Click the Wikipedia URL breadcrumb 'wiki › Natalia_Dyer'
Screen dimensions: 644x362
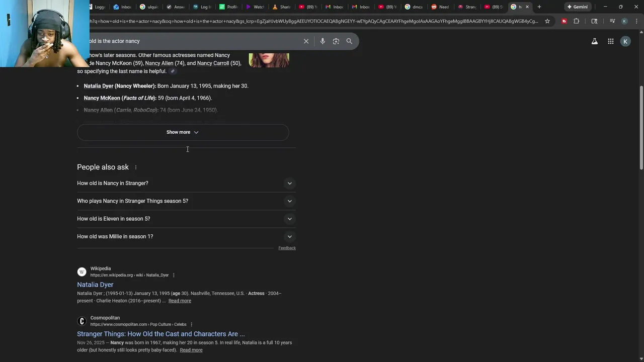152,275
